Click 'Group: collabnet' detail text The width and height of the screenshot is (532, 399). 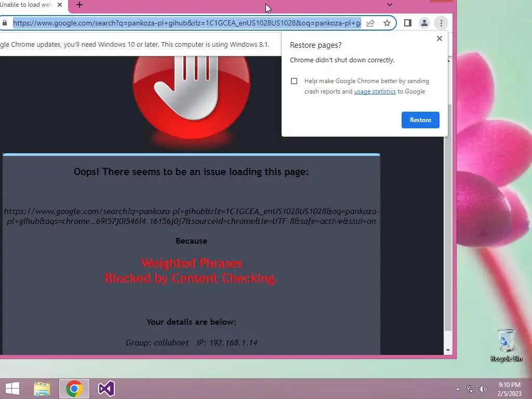coord(157,343)
